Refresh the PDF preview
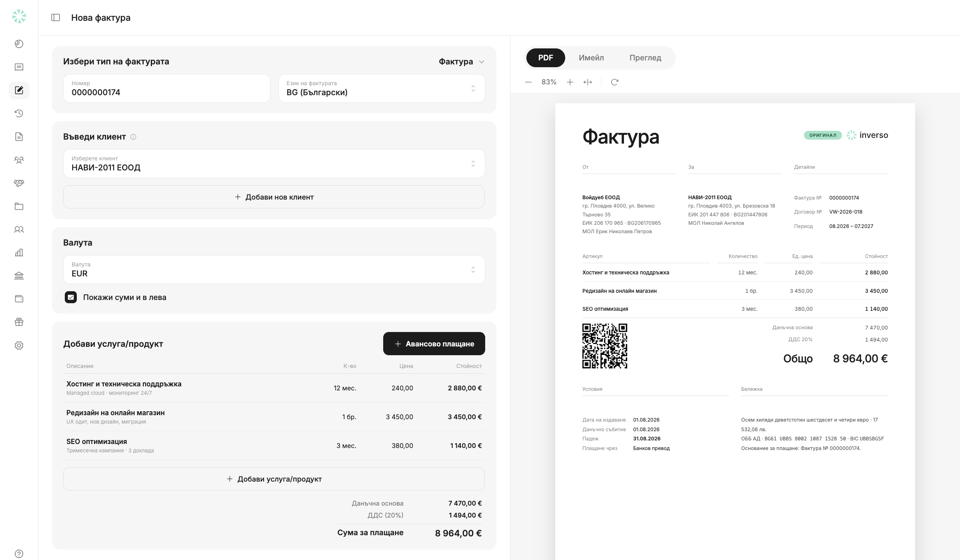Screen dimensions: 960x560 [615, 82]
